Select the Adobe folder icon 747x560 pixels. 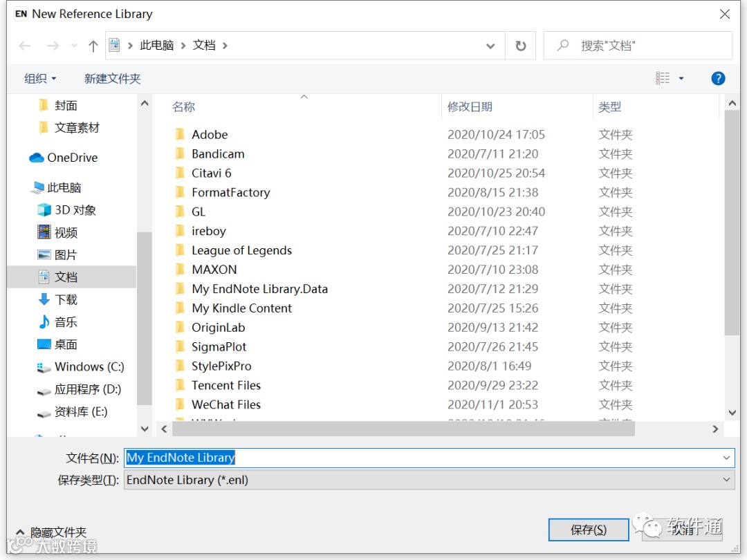pos(180,134)
